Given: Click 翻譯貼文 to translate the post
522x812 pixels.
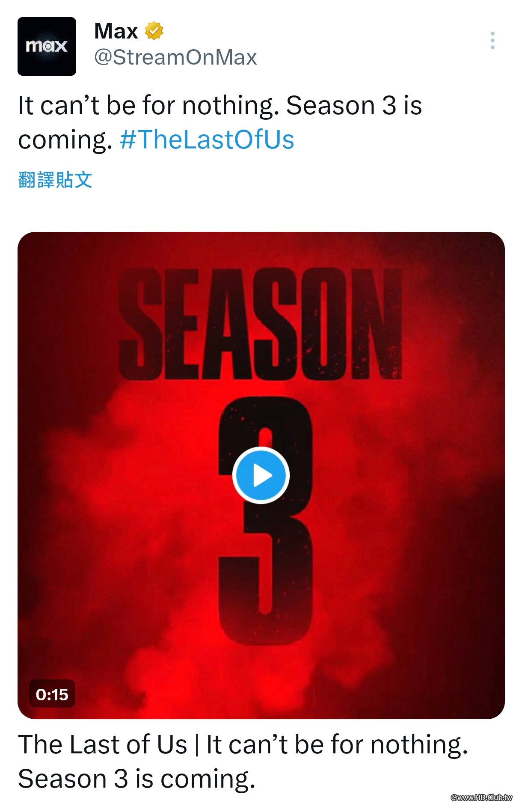Looking at the screenshot, I should click(x=55, y=180).
